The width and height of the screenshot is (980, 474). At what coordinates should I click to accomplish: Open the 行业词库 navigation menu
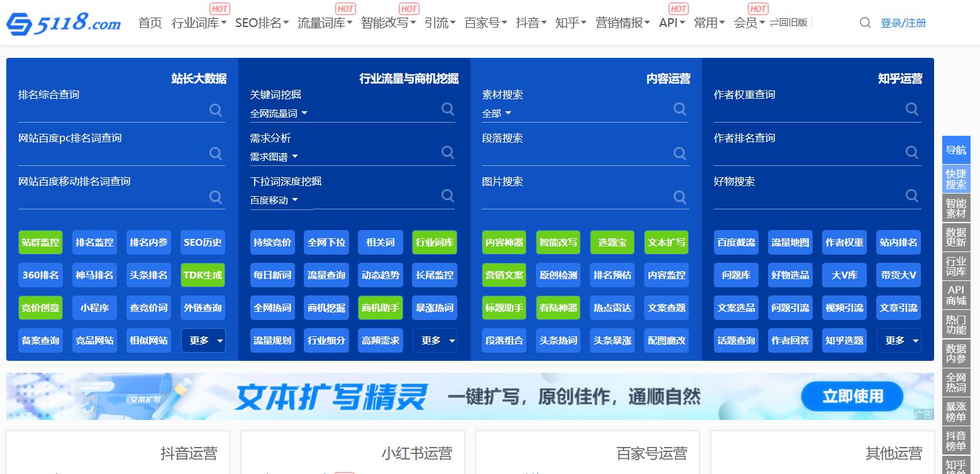[199, 23]
